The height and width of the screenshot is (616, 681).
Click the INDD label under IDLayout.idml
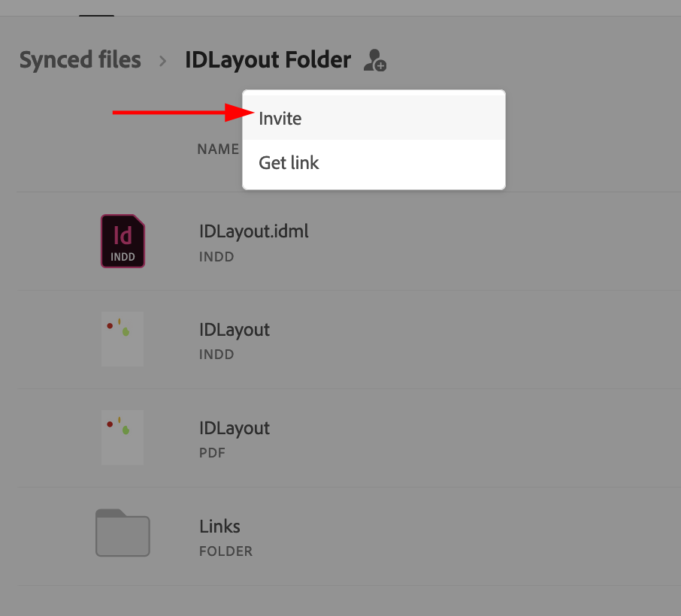pos(216,256)
